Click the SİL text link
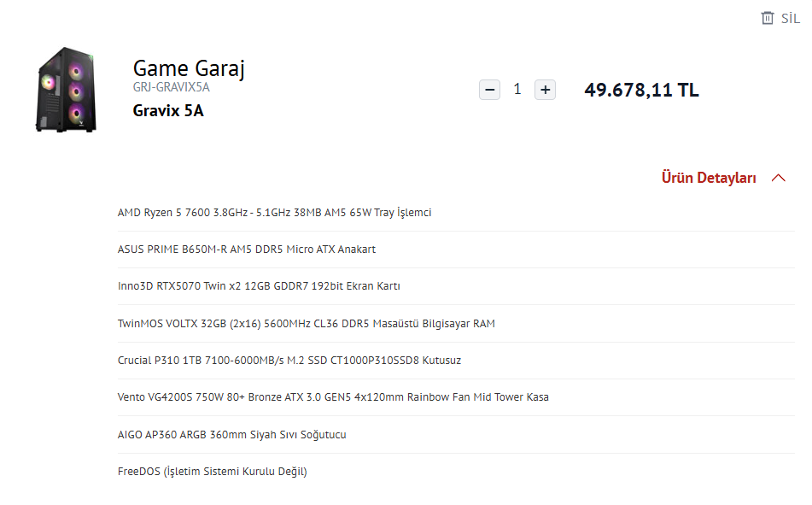812x505 pixels. pyautogui.click(x=791, y=19)
